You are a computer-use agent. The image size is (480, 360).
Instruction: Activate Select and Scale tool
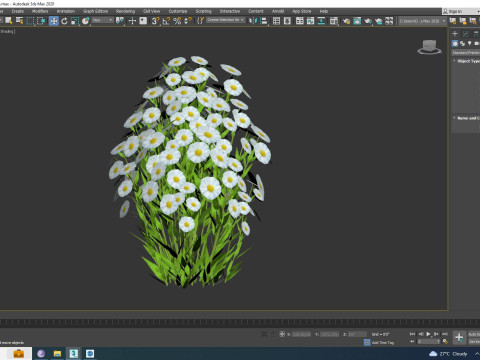pyautogui.click(x=75, y=21)
